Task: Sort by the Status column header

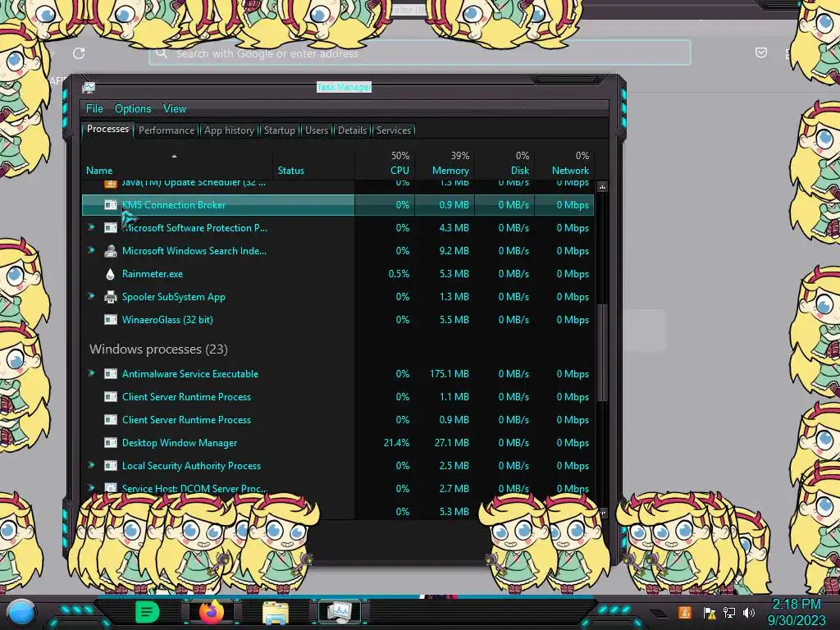Action: (313, 164)
